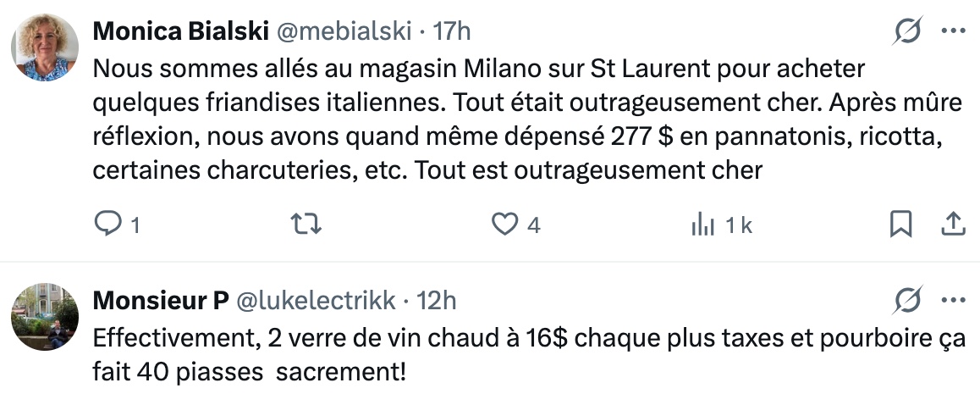
Task: Bookmark Monica Bialski's tweet
Action: pos(900,225)
